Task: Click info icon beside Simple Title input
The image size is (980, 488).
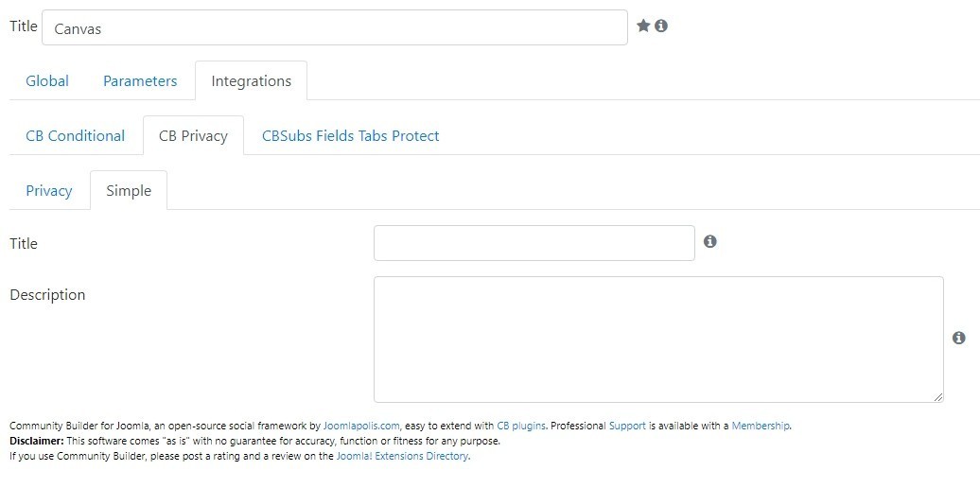Action: pyautogui.click(x=710, y=241)
